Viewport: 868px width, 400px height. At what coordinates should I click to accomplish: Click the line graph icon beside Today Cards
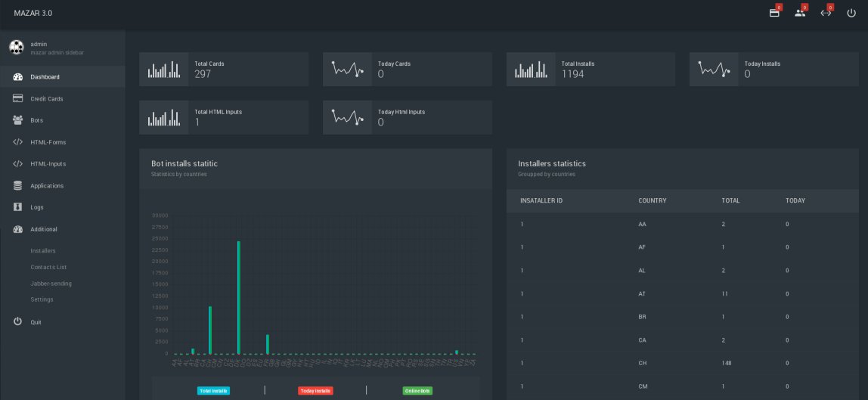347,70
